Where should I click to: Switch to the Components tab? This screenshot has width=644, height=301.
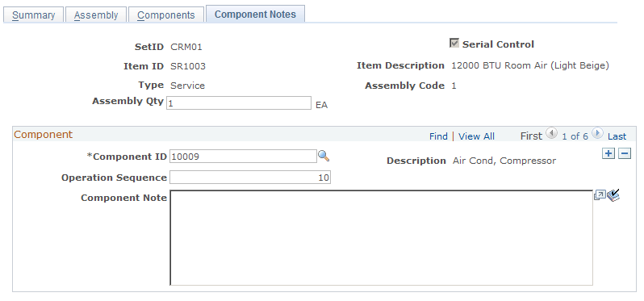point(166,15)
